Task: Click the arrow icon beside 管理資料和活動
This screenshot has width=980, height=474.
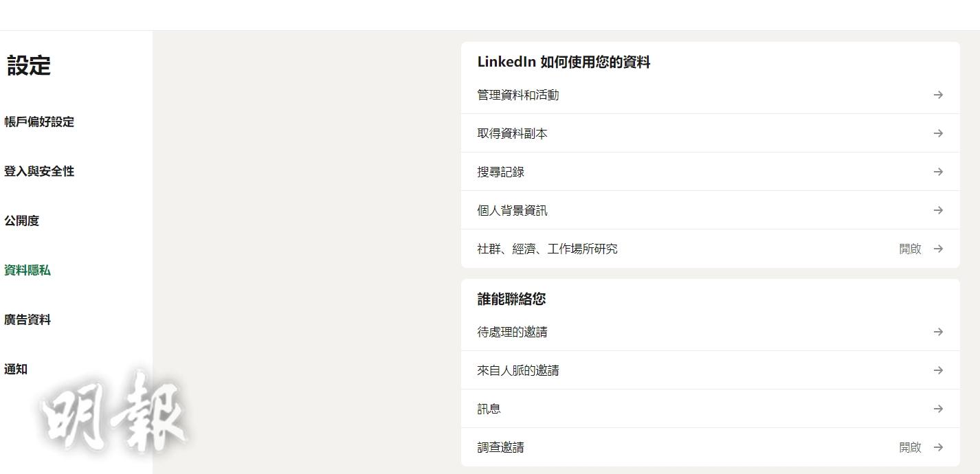Action: click(938, 95)
